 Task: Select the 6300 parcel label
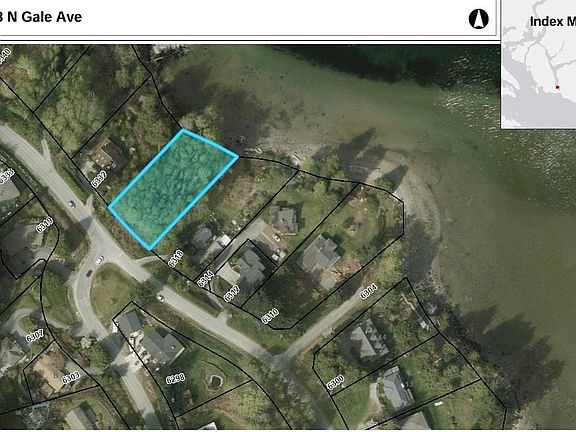click(335, 382)
